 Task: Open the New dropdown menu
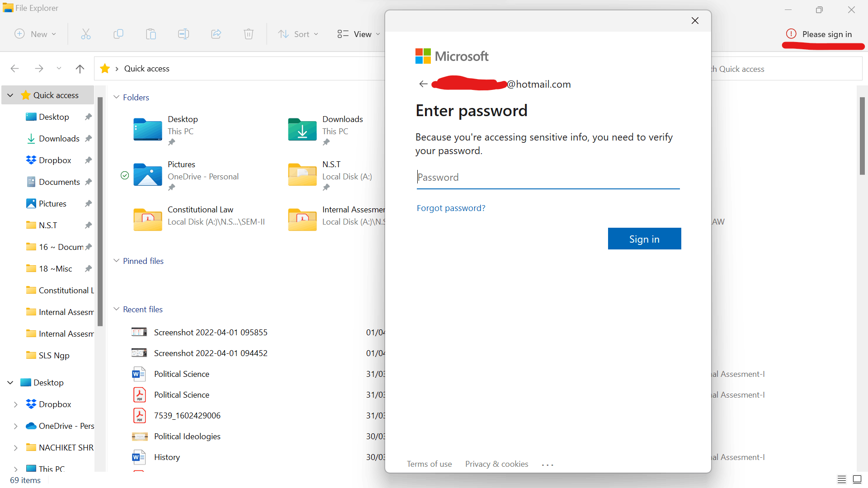tap(35, 34)
